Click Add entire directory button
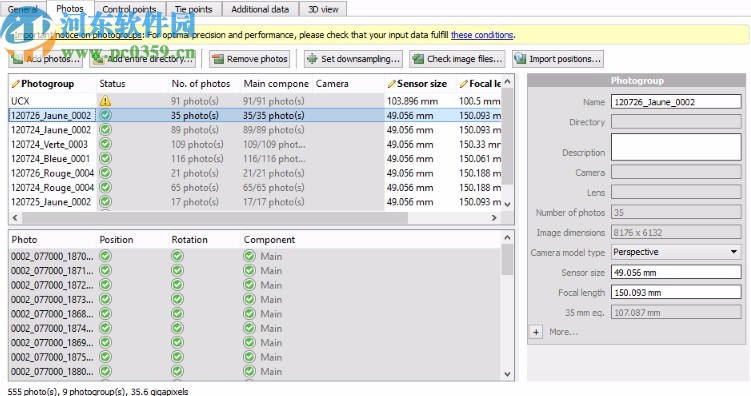The width and height of the screenshot is (751, 396). tap(143, 59)
